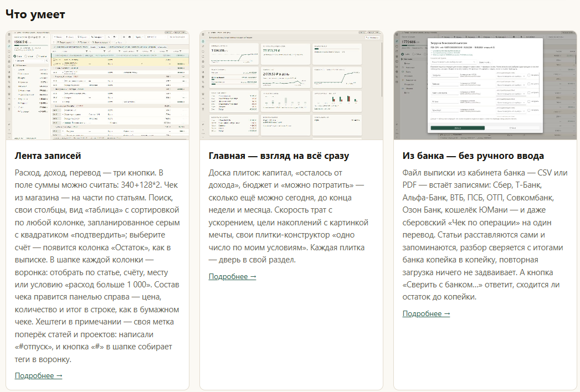The width and height of the screenshot is (580, 392).
Task: Click the Что умеет section title
Action: (35, 14)
